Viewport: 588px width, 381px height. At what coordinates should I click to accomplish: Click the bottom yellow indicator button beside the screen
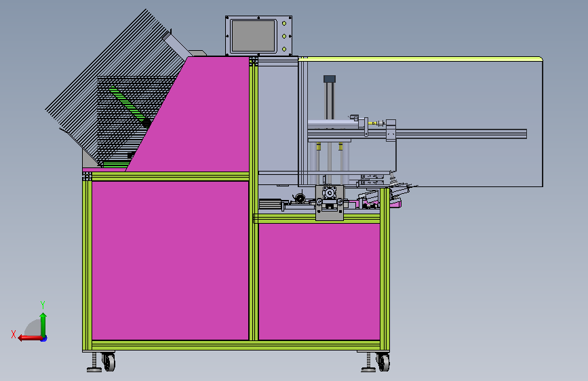284,49
